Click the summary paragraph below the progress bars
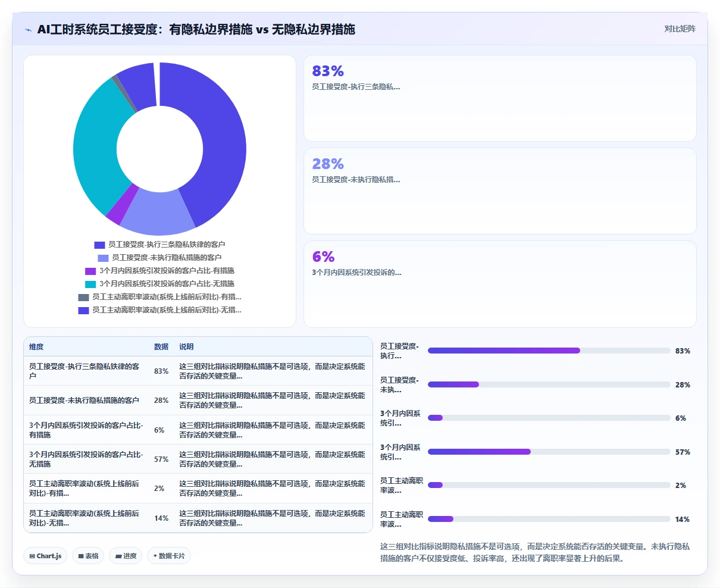 pos(535,552)
